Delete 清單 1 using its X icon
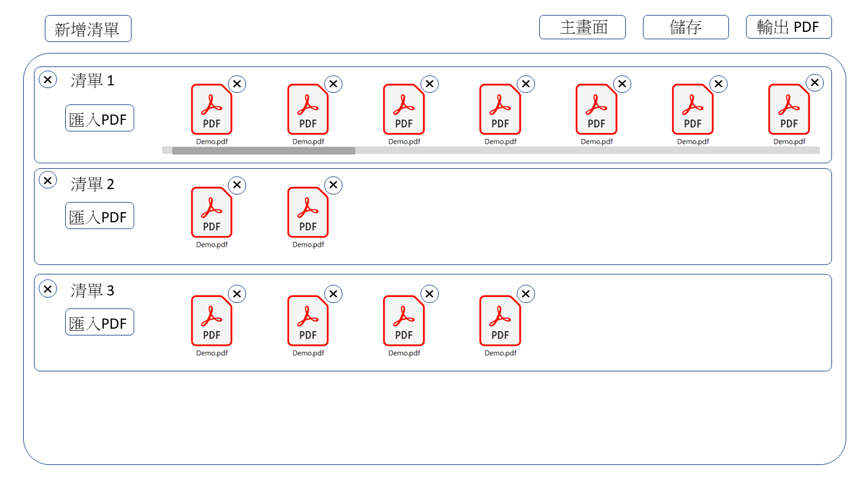Image resolution: width=868 pixels, height=488 pixels. tap(47, 79)
